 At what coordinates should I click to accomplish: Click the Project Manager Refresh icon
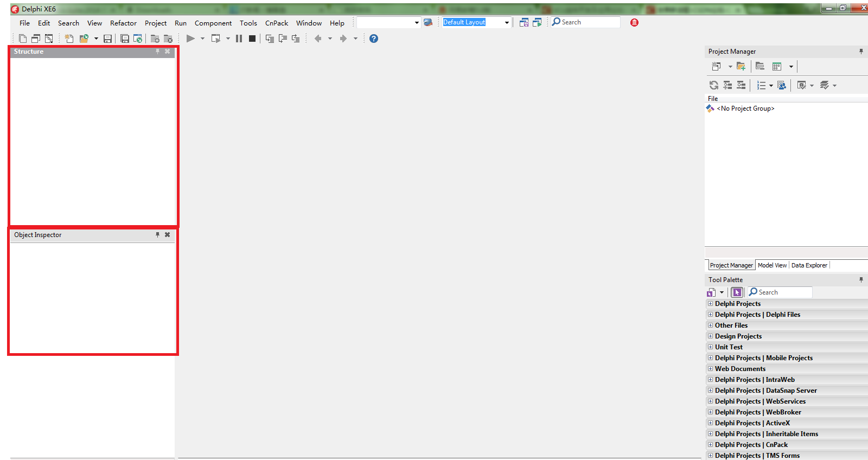point(714,85)
